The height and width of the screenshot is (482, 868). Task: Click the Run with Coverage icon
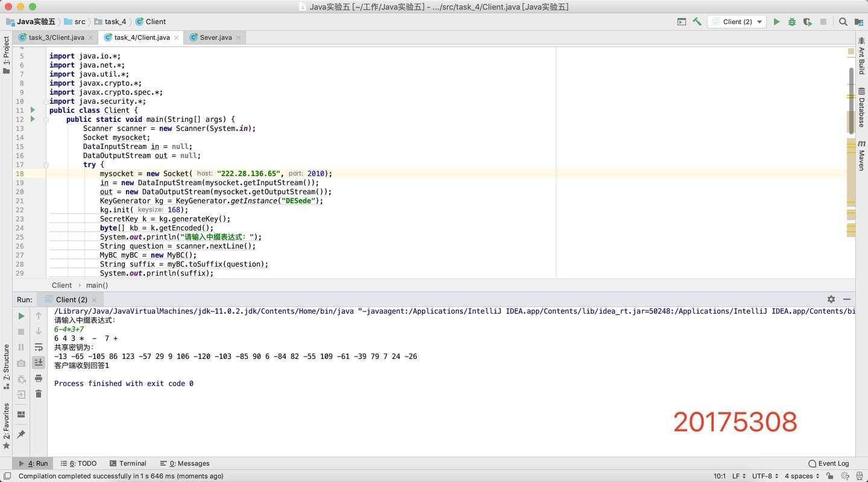pyautogui.click(x=808, y=22)
